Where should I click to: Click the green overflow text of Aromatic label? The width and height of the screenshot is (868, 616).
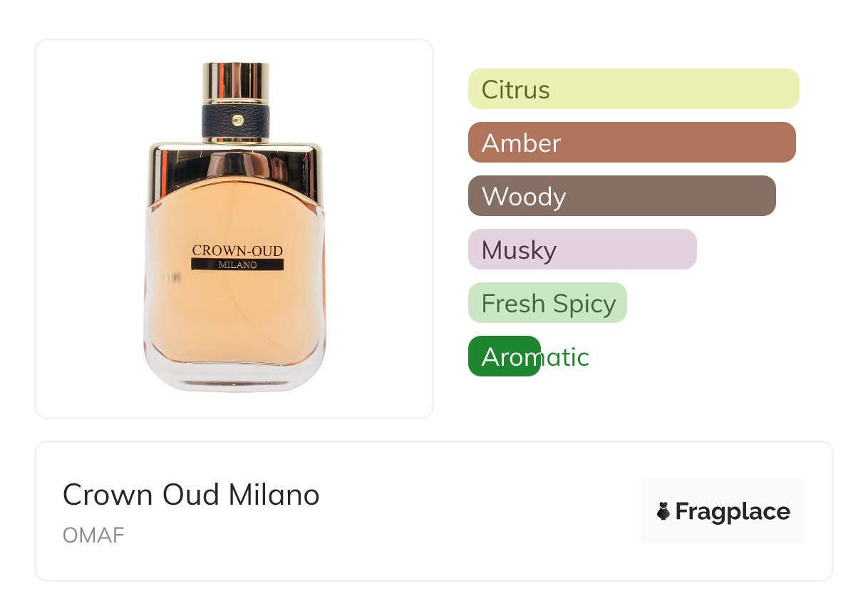pyautogui.click(x=565, y=356)
